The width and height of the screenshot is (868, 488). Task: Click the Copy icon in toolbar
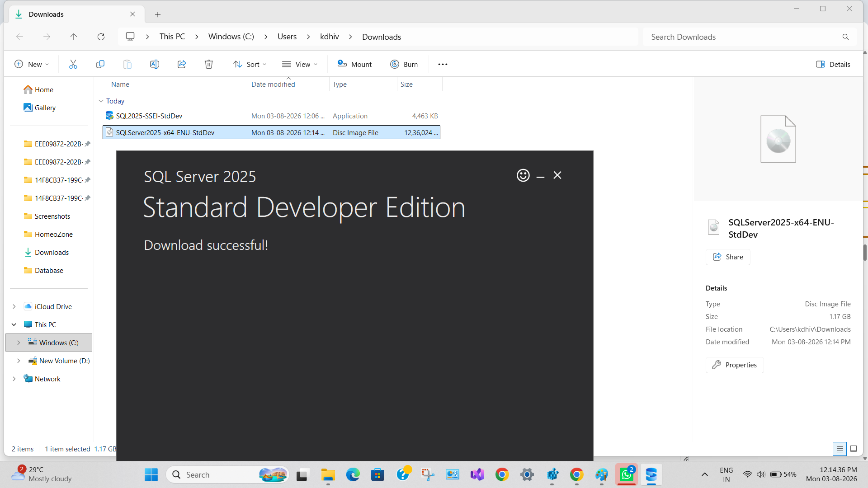click(x=100, y=64)
